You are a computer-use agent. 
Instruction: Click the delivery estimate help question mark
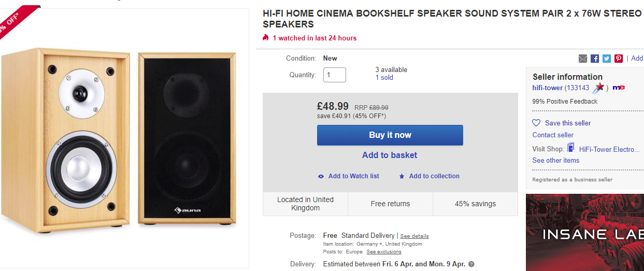coord(471,264)
